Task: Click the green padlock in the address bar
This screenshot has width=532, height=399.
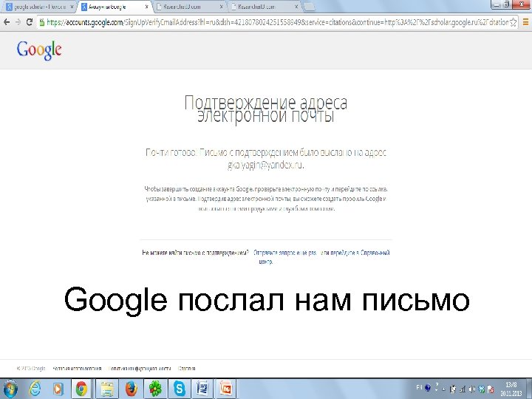Action: click(x=41, y=22)
